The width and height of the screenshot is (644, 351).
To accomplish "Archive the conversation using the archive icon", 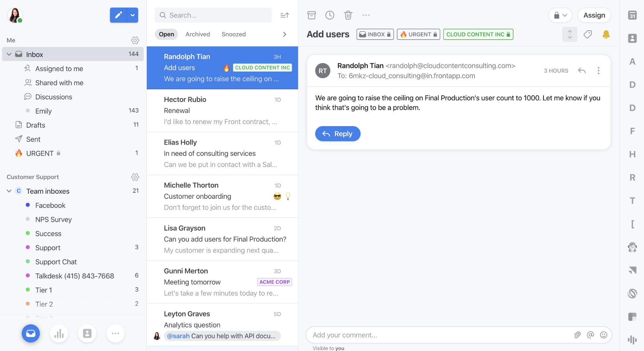I will [x=311, y=15].
